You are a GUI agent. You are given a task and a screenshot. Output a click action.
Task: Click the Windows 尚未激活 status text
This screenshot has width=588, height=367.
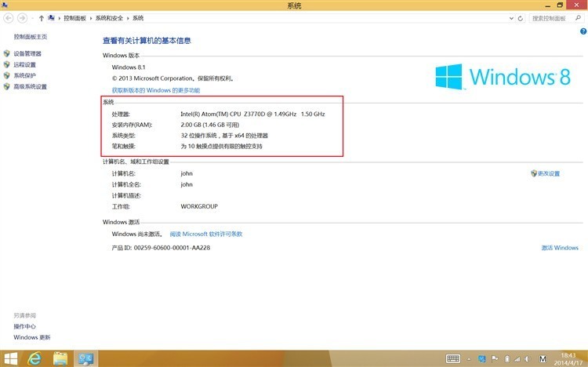(x=137, y=234)
